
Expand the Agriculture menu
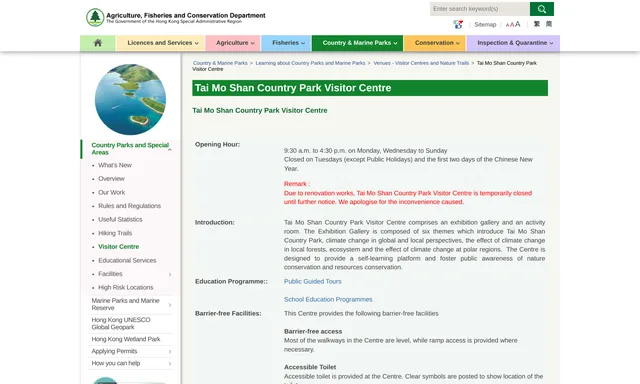(x=233, y=43)
